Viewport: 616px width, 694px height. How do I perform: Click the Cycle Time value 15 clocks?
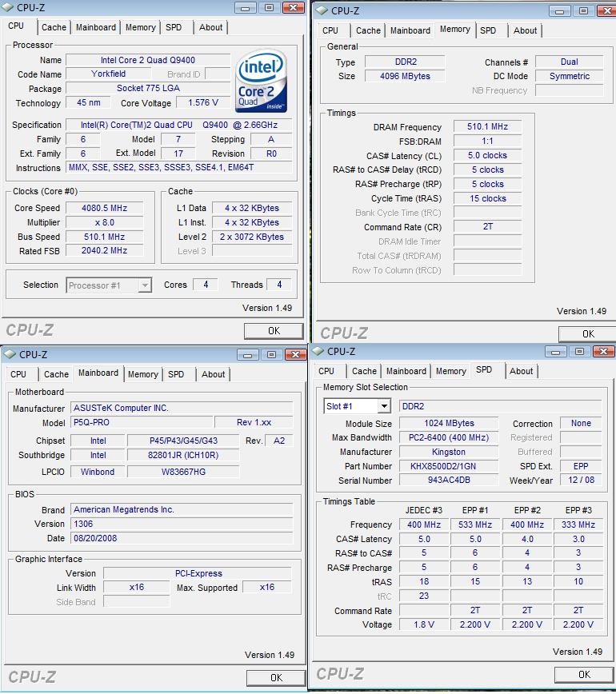click(487, 199)
